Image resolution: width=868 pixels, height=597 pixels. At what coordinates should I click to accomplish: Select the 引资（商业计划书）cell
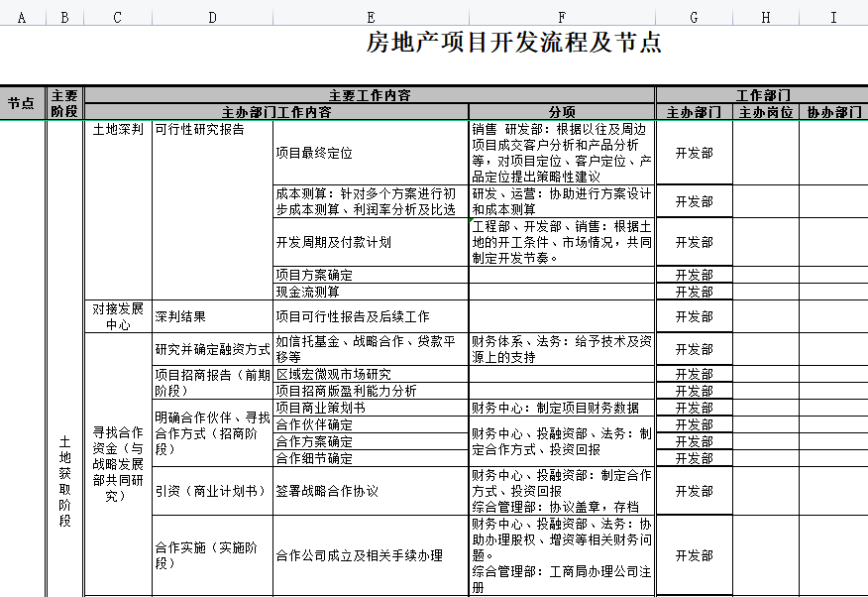point(213,491)
